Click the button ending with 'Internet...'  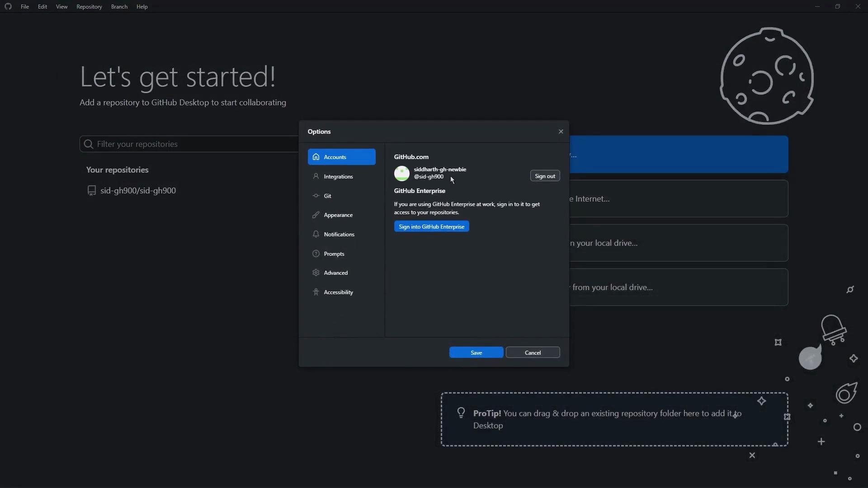pyautogui.click(x=679, y=199)
